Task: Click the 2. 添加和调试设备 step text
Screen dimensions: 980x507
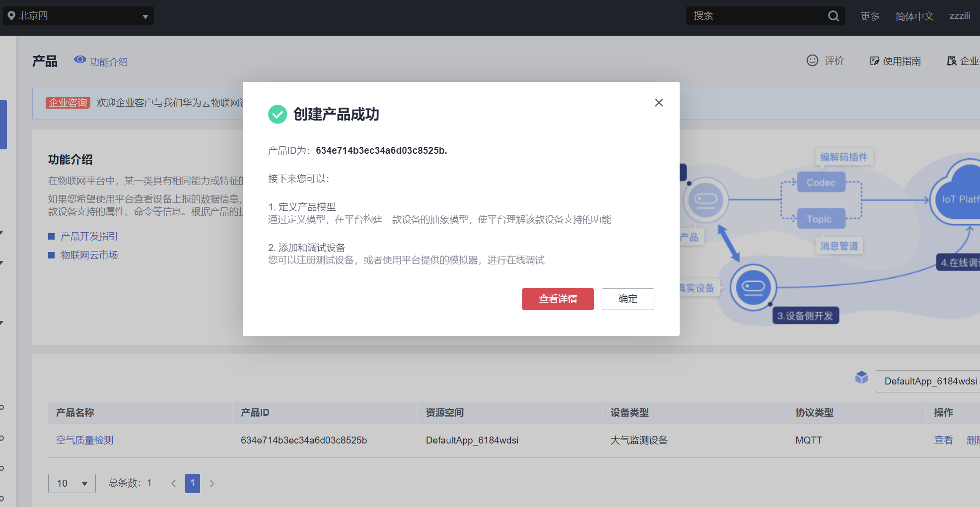Action: pos(307,248)
